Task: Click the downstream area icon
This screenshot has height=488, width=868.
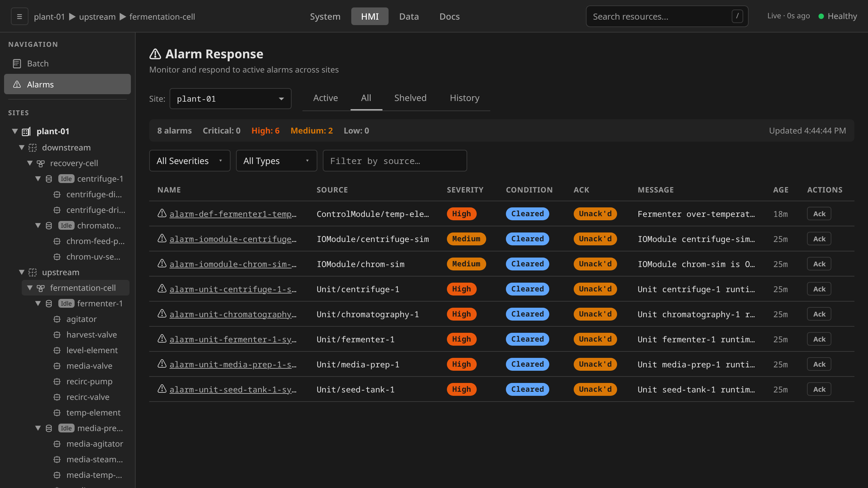Action: click(x=33, y=147)
